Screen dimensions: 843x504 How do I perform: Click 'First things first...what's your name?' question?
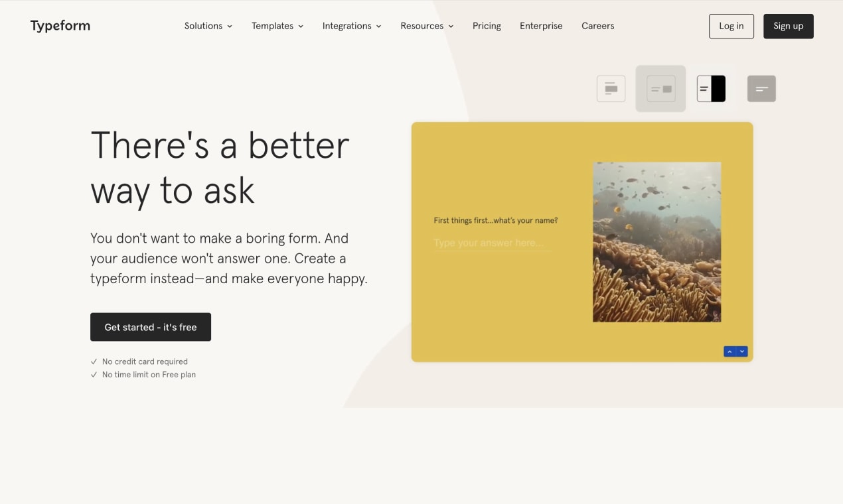[x=496, y=220]
